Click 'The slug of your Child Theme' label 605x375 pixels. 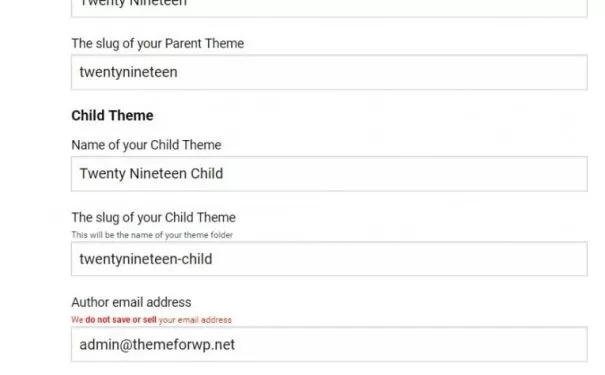[x=153, y=218]
